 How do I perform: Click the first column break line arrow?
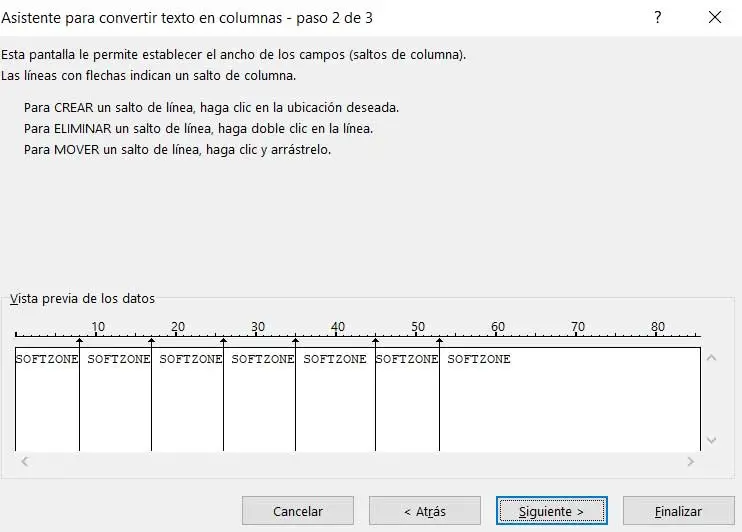click(79, 343)
